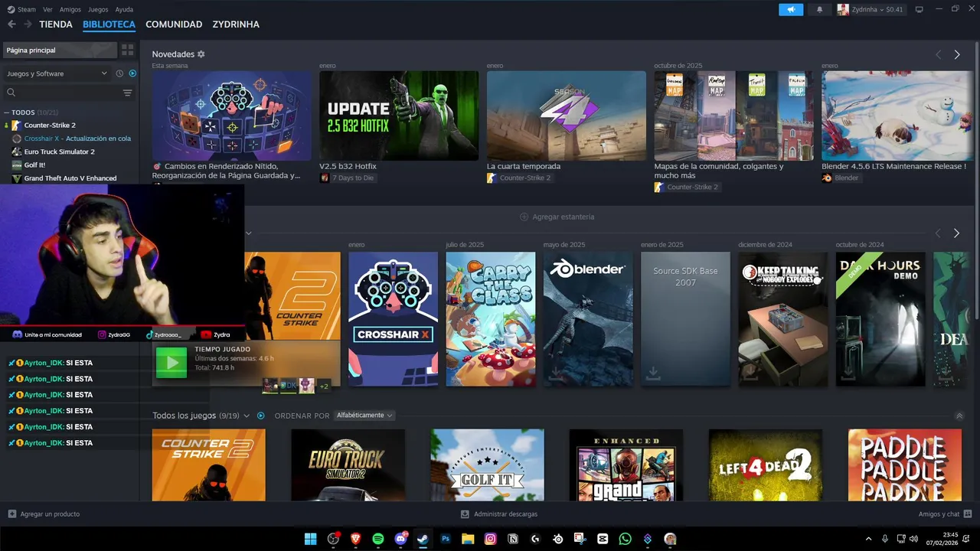Go to the ZYDRINHA profile tab
Image resolution: width=980 pixels, height=551 pixels.
236,24
